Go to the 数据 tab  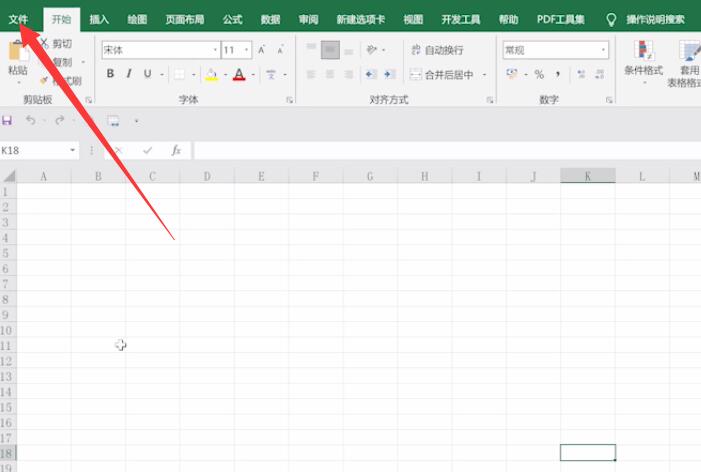point(270,19)
